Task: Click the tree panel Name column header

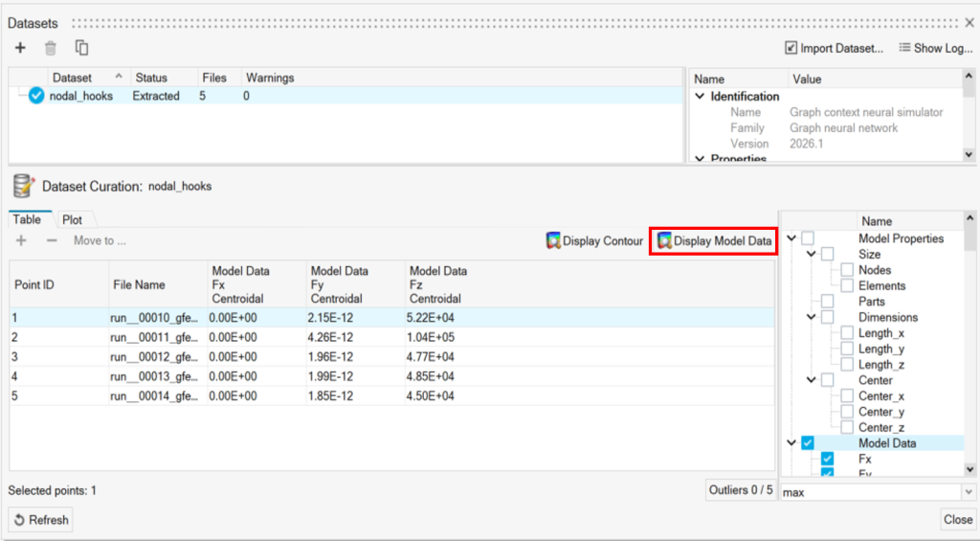Action: pos(876,221)
